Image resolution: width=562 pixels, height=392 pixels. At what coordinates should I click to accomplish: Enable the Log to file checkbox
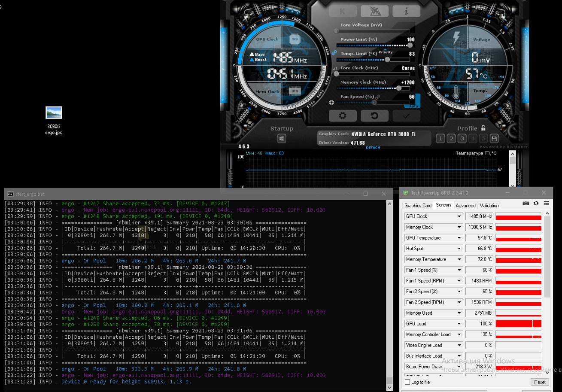(x=407, y=382)
